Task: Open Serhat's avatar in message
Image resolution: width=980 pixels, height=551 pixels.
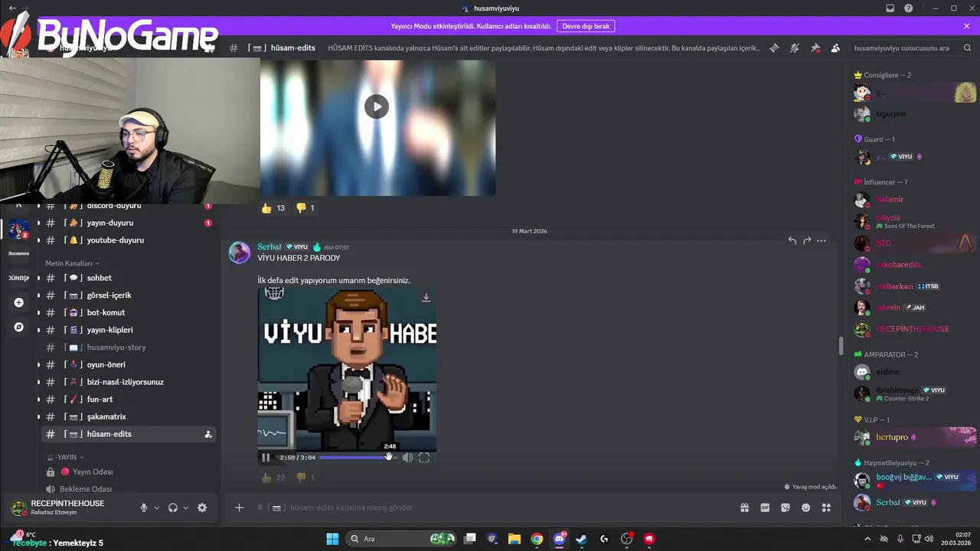Action: (x=240, y=253)
